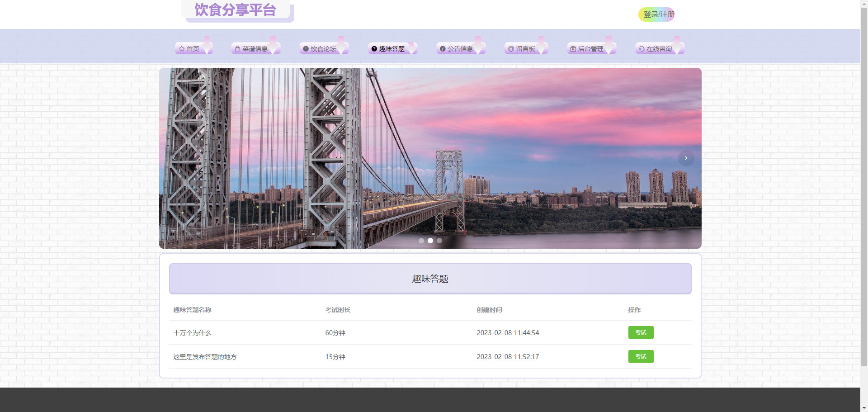Click the 15分钟 duration cell
This screenshot has height=412, width=868.
(335, 357)
